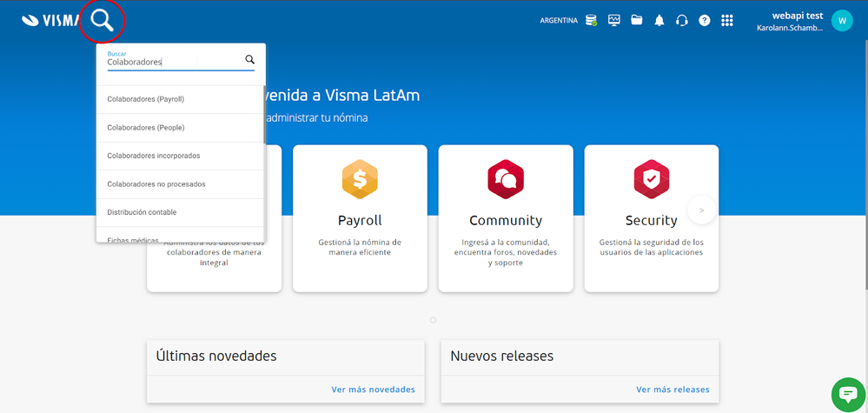The image size is (868, 413).
Task: Click the Community chat hexagon icon
Action: [506, 179]
